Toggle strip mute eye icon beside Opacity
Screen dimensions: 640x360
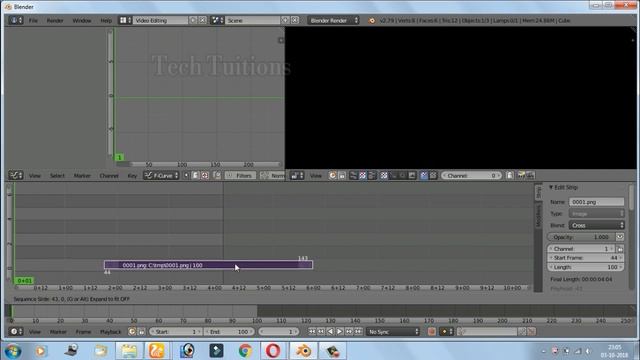pyautogui.click(x=620, y=237)
